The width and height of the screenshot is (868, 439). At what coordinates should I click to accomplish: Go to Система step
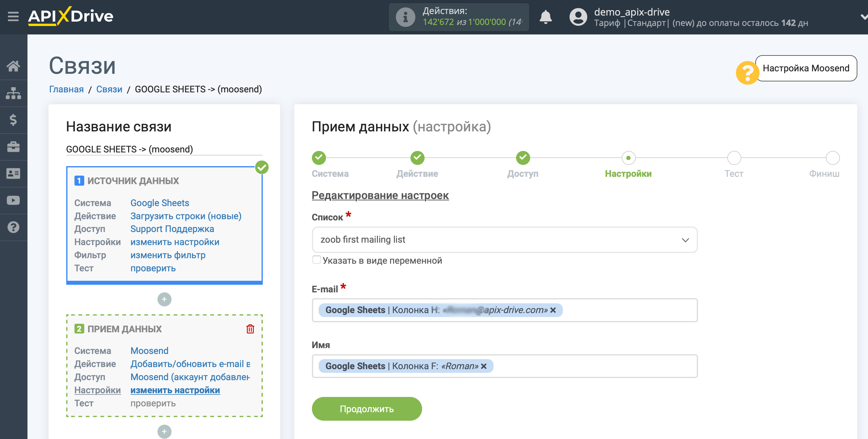tap(319, 158)
